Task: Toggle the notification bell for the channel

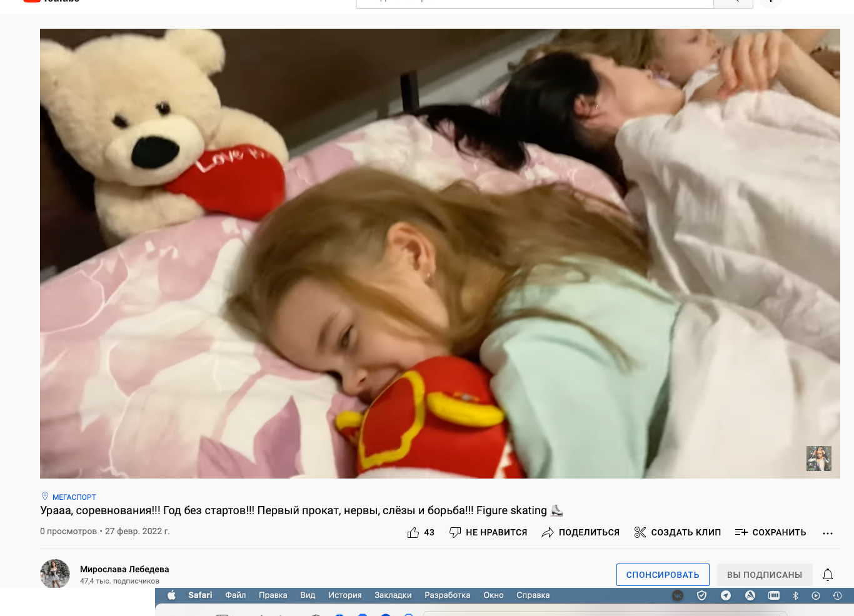Action: coord(828,575)
